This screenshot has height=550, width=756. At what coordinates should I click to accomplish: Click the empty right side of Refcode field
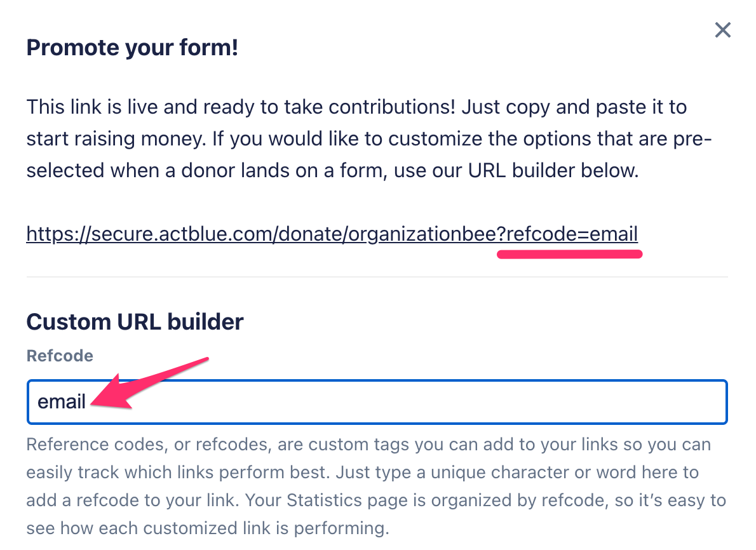point(572,402)
